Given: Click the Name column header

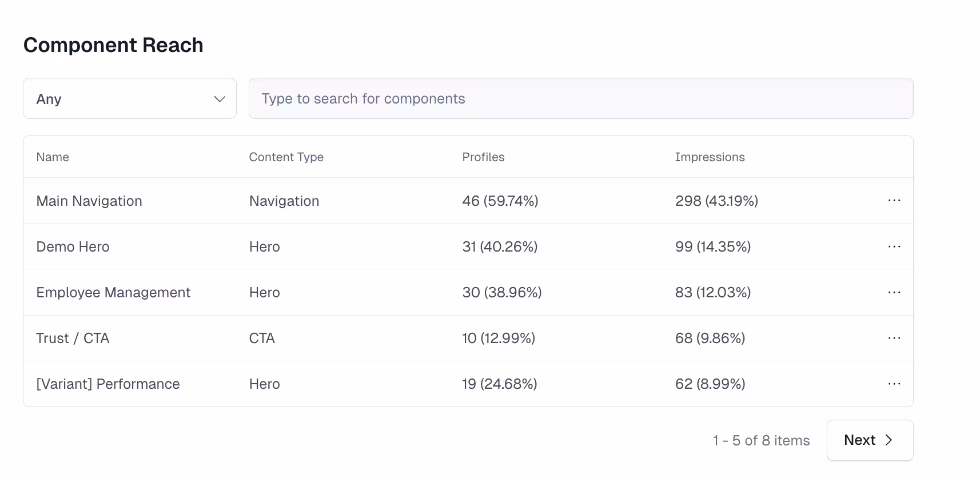Looking at the screenshot, I should point(53,157).
